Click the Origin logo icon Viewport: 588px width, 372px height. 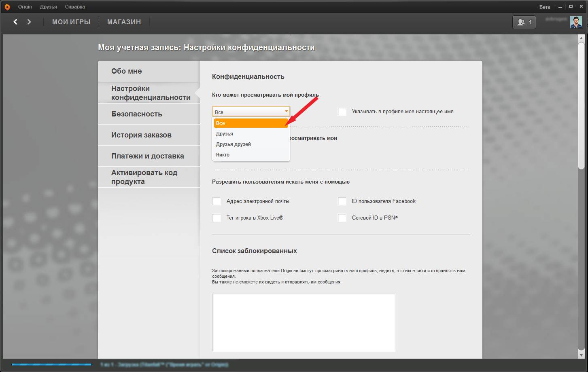(x=7, y=7)
